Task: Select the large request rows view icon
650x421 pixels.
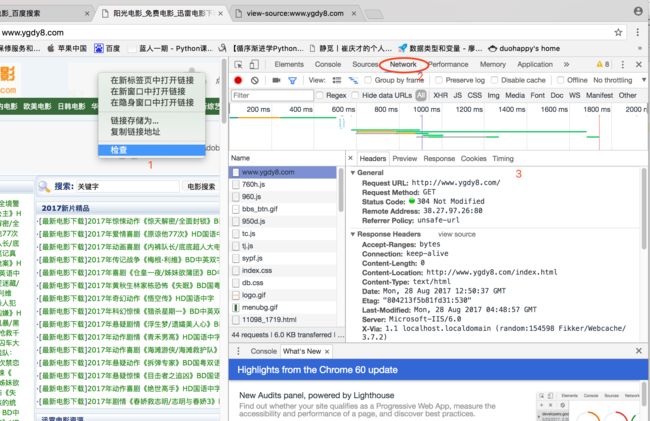Action: click(337, 80)
